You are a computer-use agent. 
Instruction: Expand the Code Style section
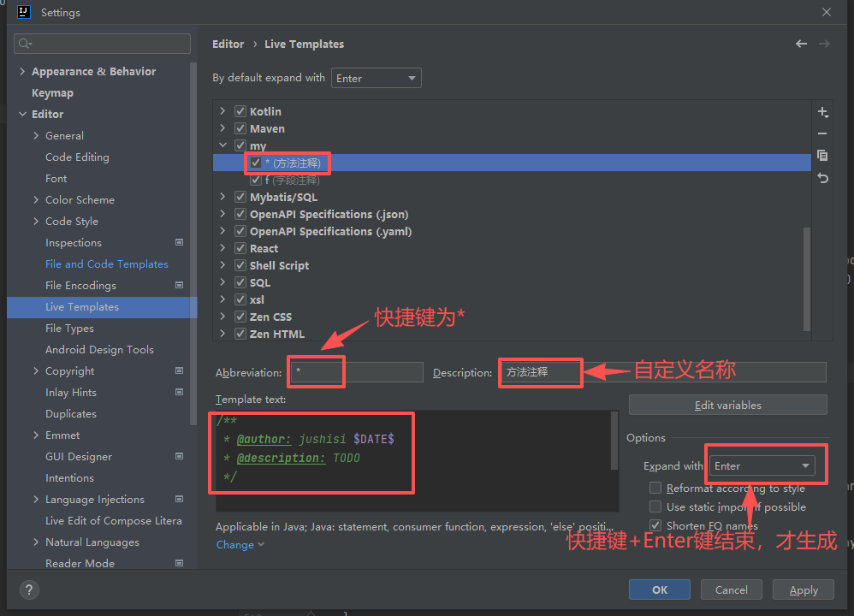(x=36, y=221)
